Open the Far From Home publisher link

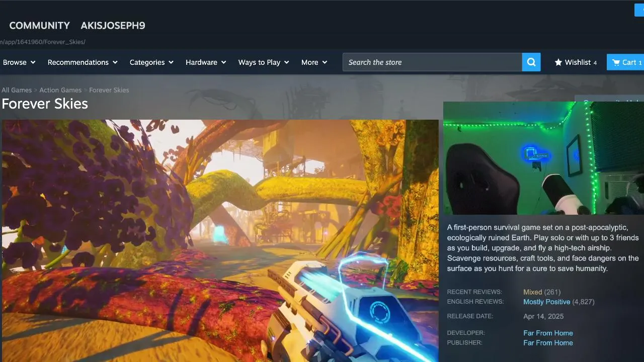coord(548,343)
